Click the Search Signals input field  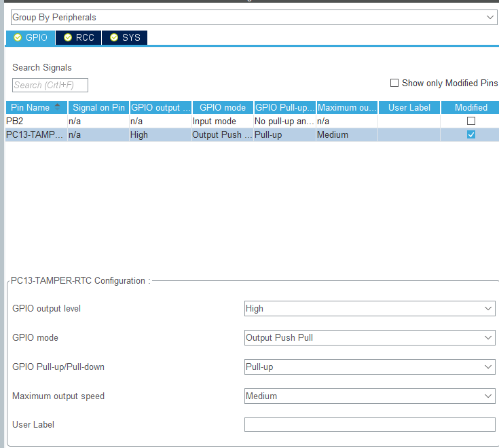click(50, 85)
